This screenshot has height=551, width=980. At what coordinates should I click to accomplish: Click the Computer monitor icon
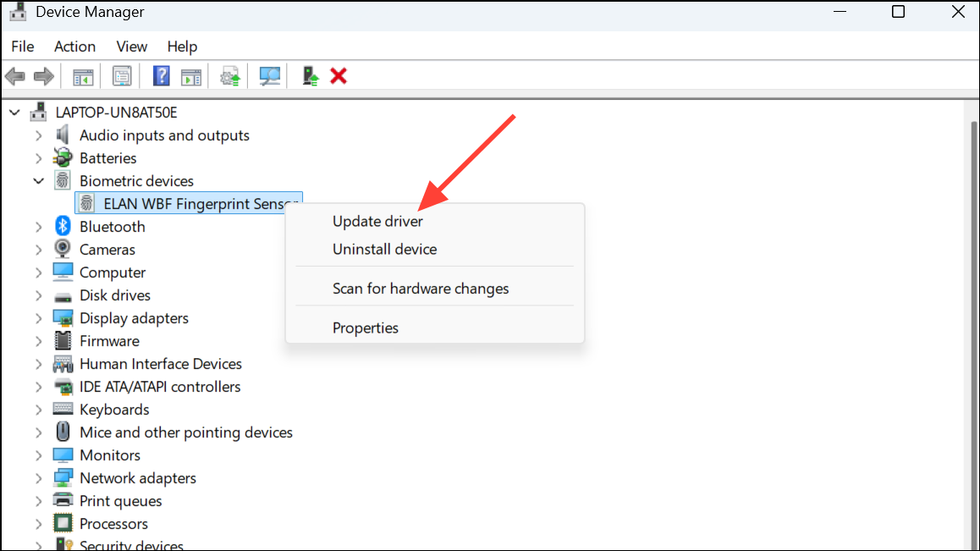tap(63, 272)
